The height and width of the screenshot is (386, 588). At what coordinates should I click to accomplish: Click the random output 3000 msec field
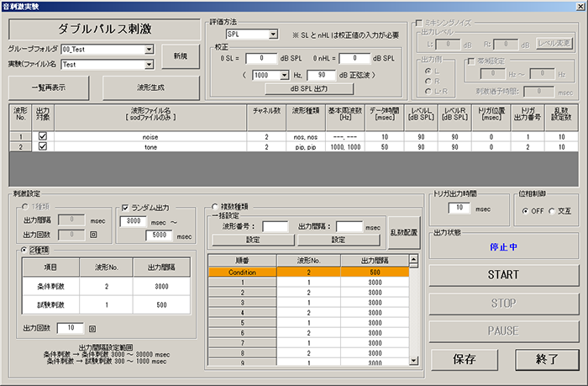click(134, 221)
